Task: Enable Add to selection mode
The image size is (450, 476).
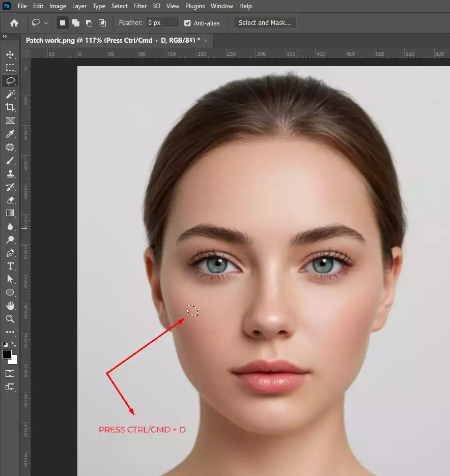Action: [76, 23]
